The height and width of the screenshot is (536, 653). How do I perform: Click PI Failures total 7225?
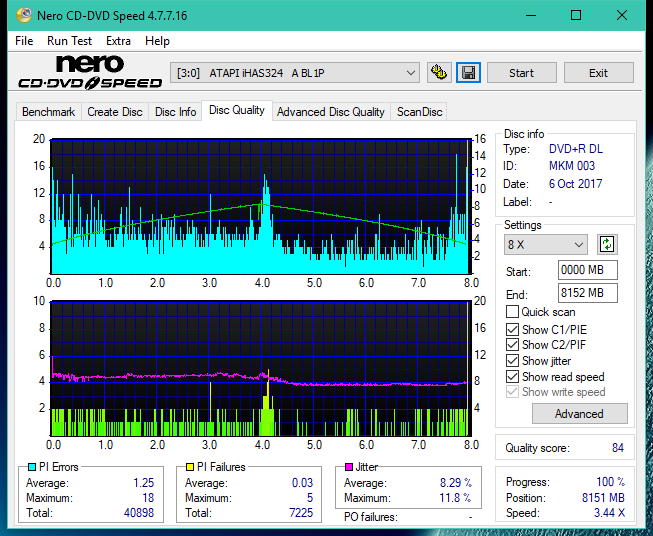click(x=301, y=513)
